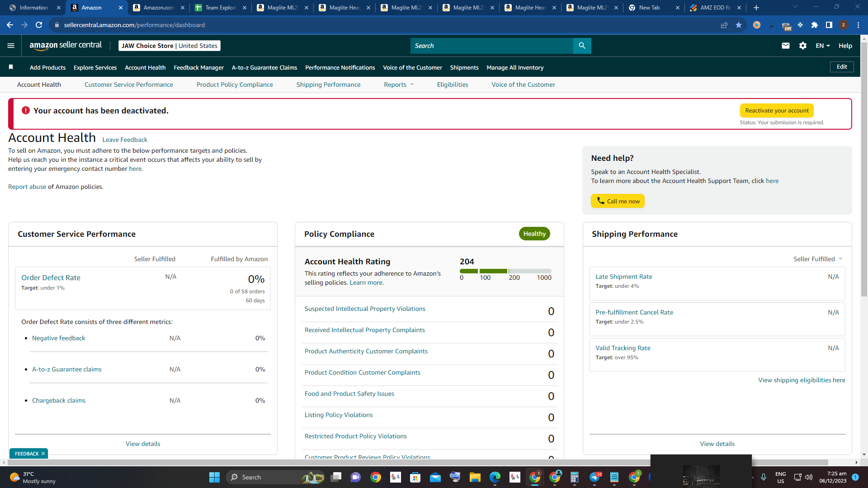Open the Leave Feedback link
The image size is (868, 488).
click(125, 140)
